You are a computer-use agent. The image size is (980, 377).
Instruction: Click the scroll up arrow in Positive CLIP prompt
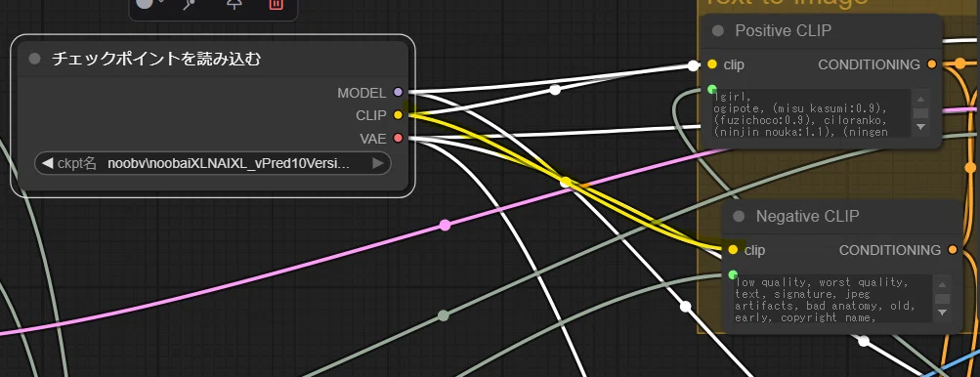920,100
